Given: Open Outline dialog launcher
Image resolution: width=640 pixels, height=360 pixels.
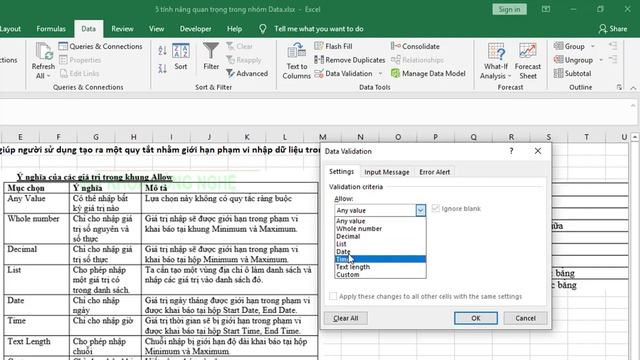Looking at the screenshot, I should (619, 87).
